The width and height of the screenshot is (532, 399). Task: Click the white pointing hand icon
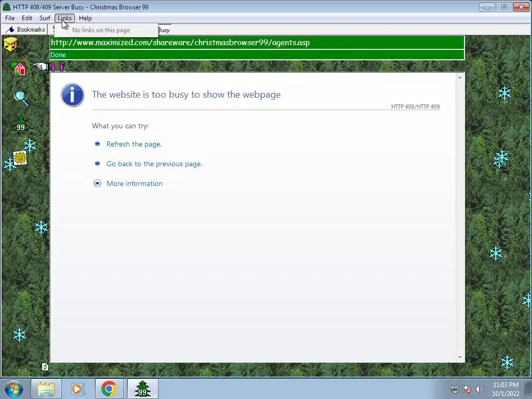[40, 66]
